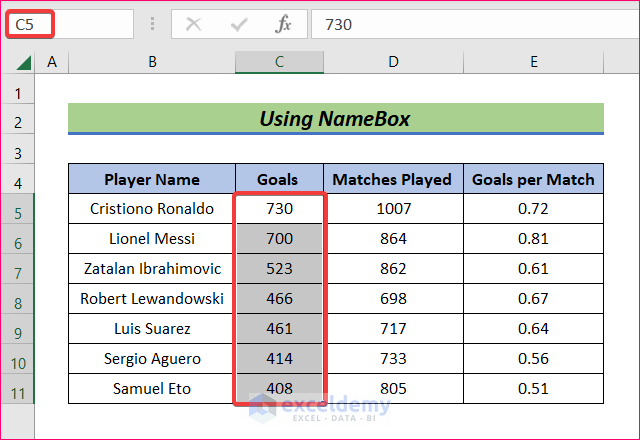The width and height of the screenshot is (640, 440).
Task: Select row 11 header
Action: click(17, 389)
